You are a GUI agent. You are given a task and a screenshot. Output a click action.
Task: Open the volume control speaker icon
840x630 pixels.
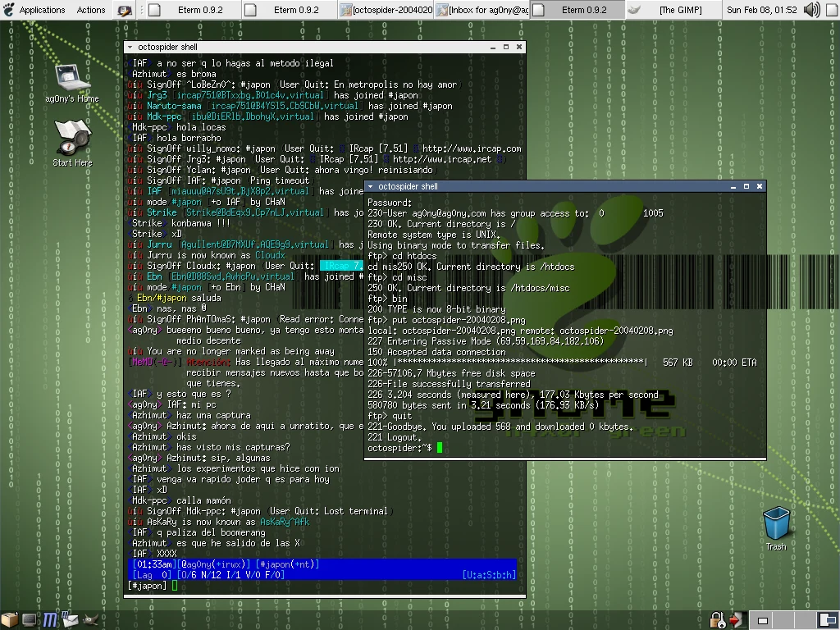[811, 10]
